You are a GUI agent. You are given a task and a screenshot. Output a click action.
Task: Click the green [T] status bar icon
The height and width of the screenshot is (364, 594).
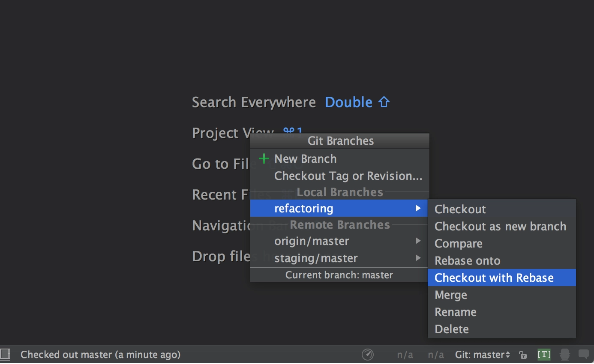pyautogui.click(x=544, y=355)
